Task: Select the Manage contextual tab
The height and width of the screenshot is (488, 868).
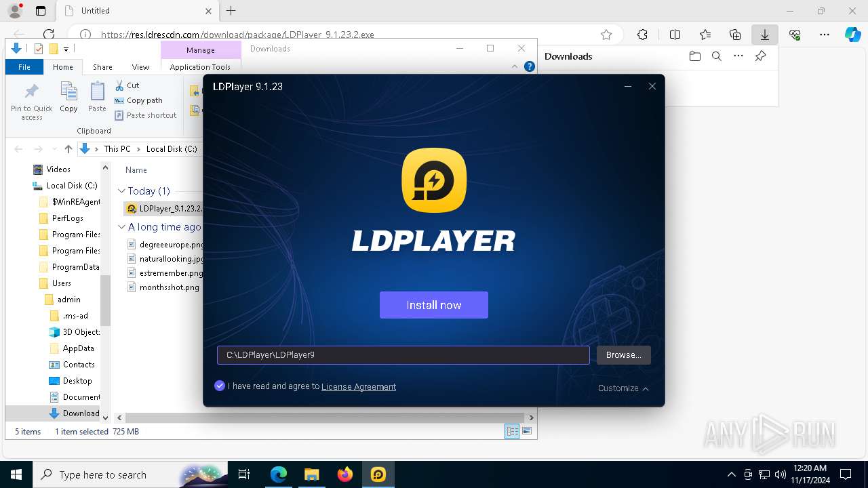Action: [x=201, y=50]
